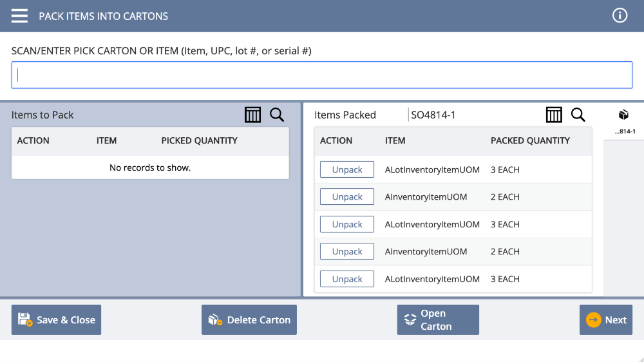Click Save & Close button
The height and width of the screenshot is (362, 644).
coord(56,319)
